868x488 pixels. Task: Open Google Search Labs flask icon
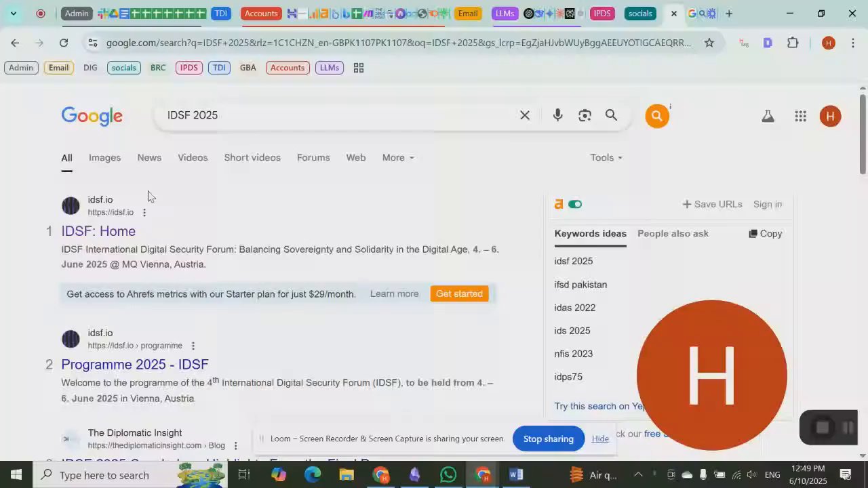point(768,117)
